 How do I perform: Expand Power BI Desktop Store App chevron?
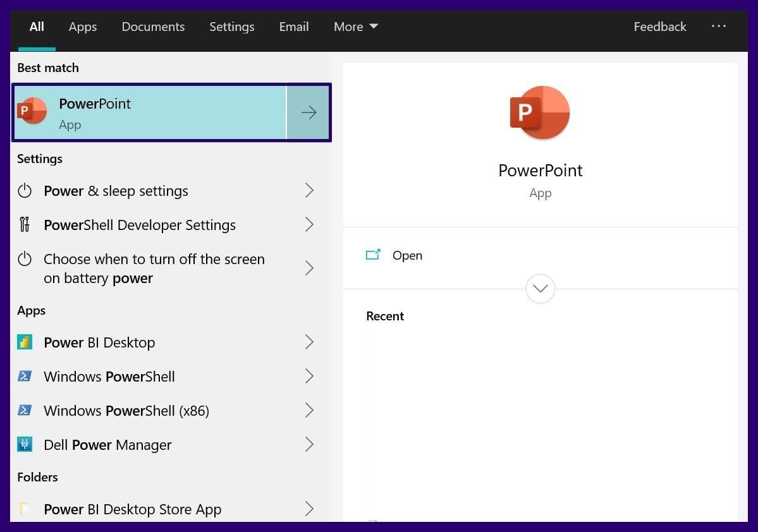click(x=309, y=509)
